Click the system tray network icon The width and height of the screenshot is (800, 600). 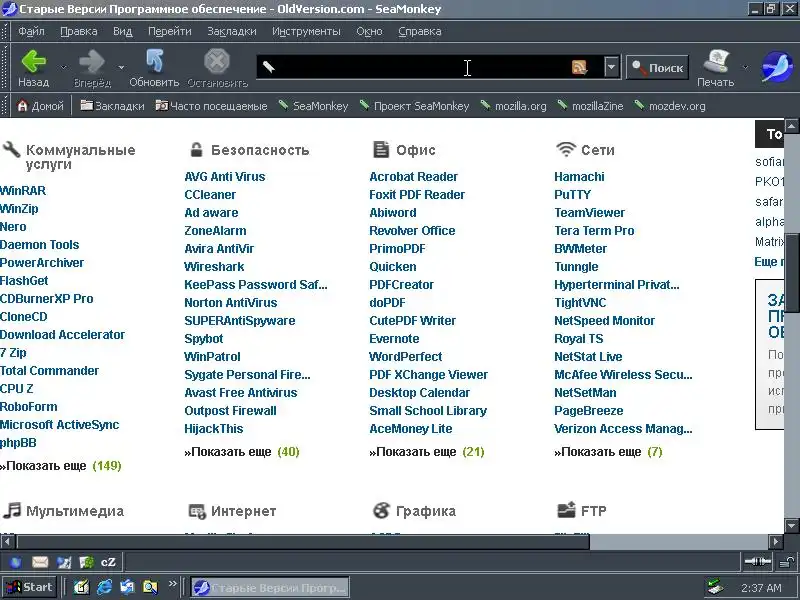(x=716, y=587)
